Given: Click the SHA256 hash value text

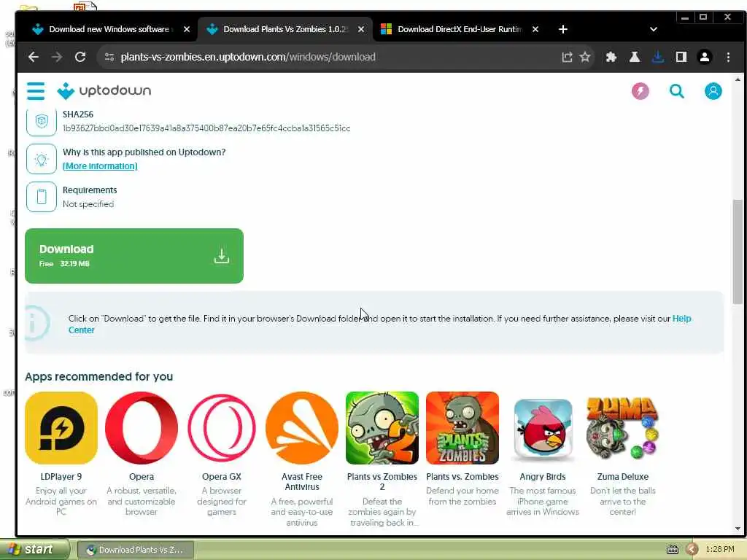Looking at the screenshot, I should [206, 128].
